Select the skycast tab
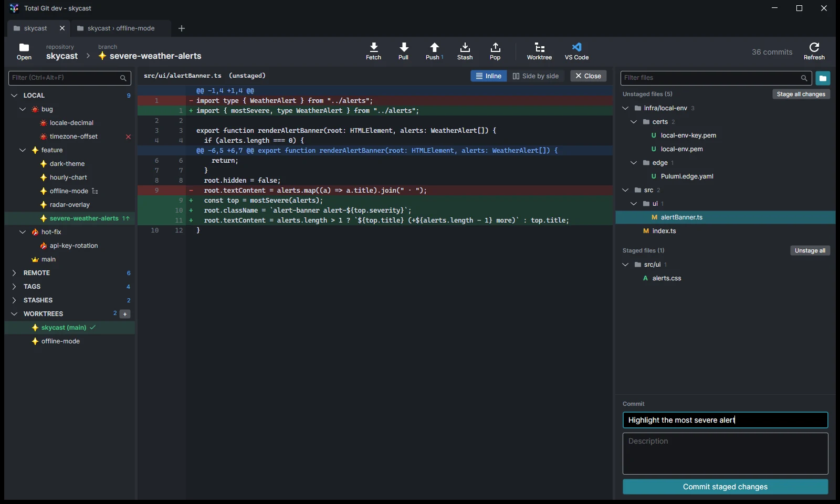This screenshot has height=504, width=840. tap(36, 28)
